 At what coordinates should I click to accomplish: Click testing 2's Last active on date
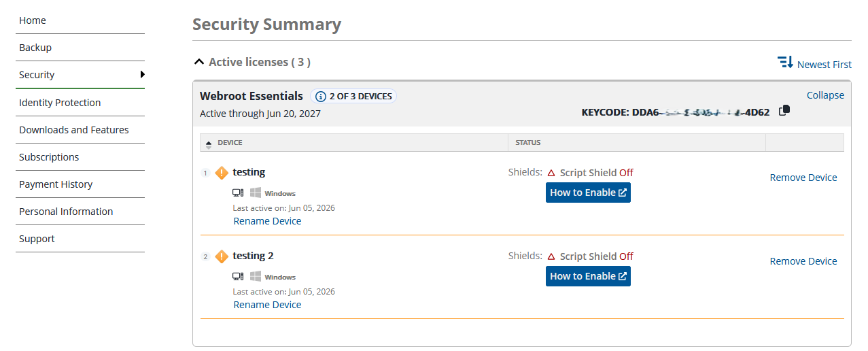point(283,292)
